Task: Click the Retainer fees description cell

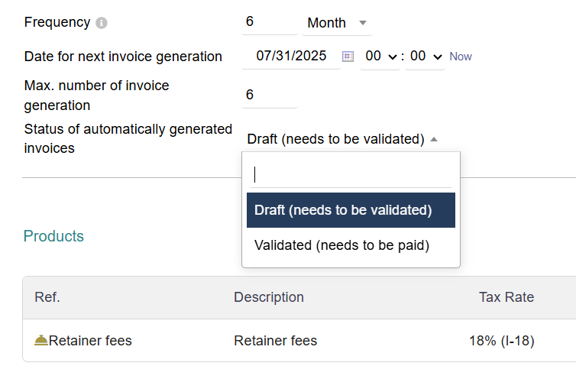Action: click(275, 341)
